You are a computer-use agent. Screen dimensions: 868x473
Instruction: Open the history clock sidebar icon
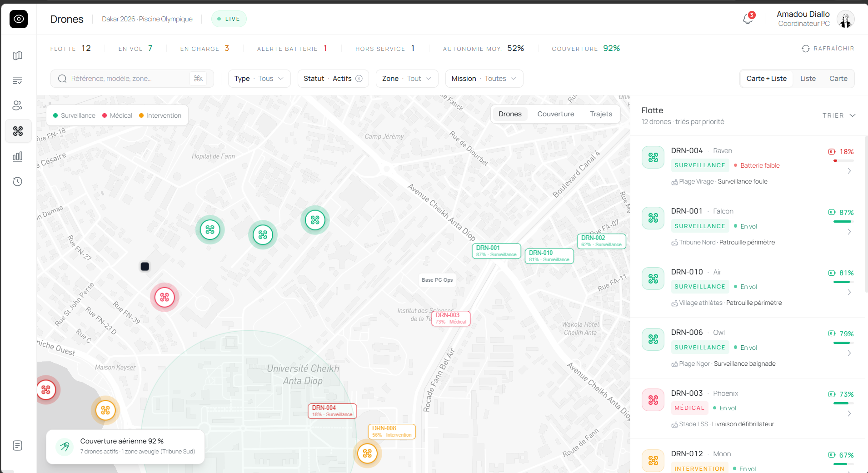click(18, 182)
